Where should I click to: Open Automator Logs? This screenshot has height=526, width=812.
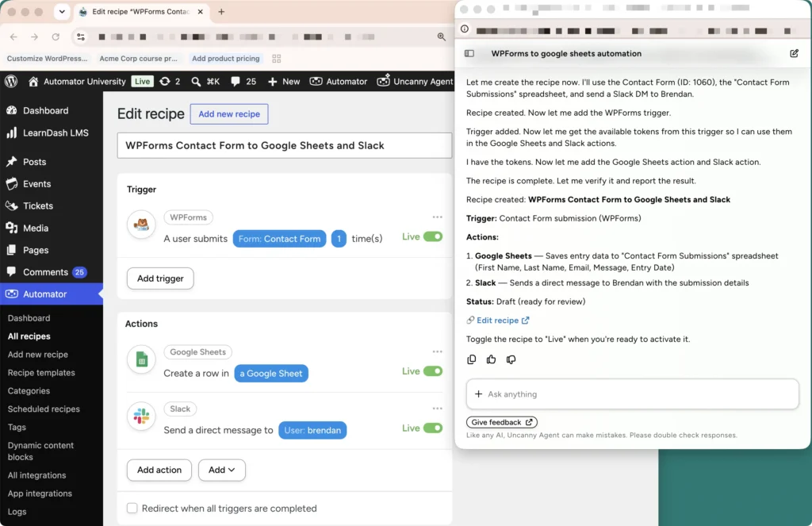[17, 512]
